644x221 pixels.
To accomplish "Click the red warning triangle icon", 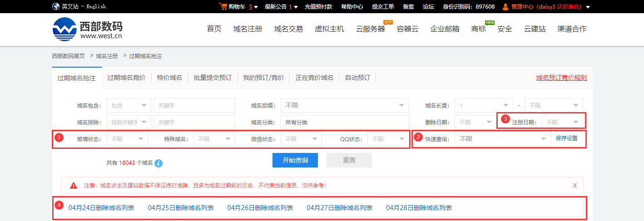I will (x=73, y=186).
